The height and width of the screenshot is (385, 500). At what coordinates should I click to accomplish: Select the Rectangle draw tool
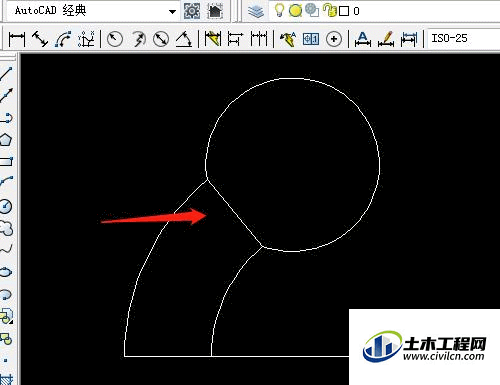[x=6, y=162]
